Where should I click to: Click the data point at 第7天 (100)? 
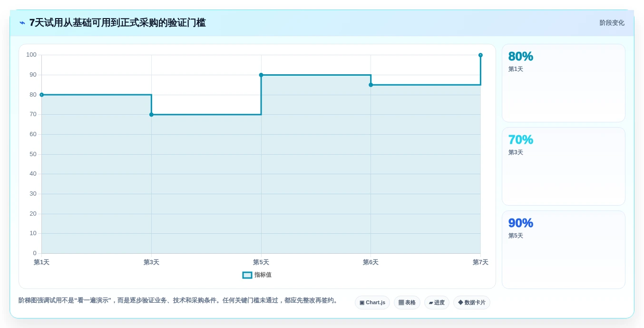[x=480, y=55]
